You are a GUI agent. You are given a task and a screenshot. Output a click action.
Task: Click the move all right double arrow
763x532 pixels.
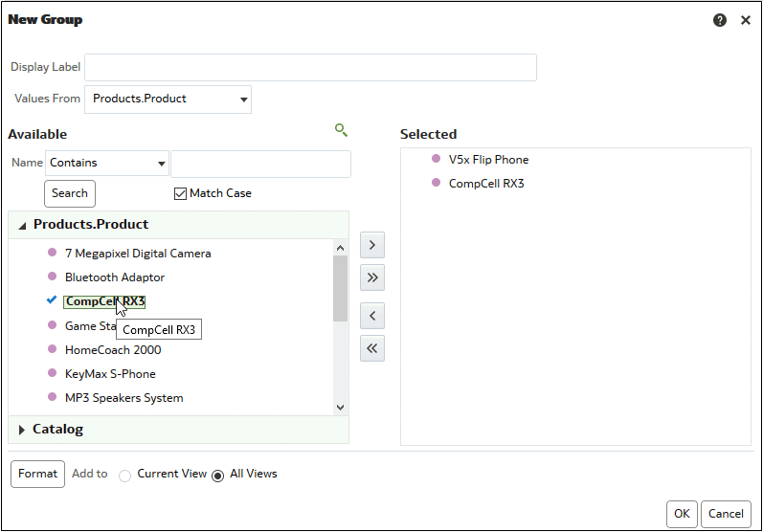point(372,278)
